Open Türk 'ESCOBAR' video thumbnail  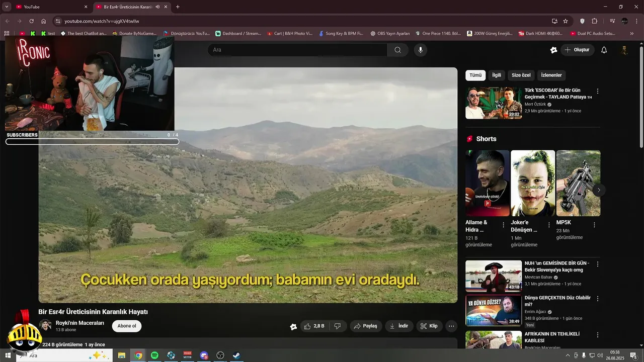494,103
